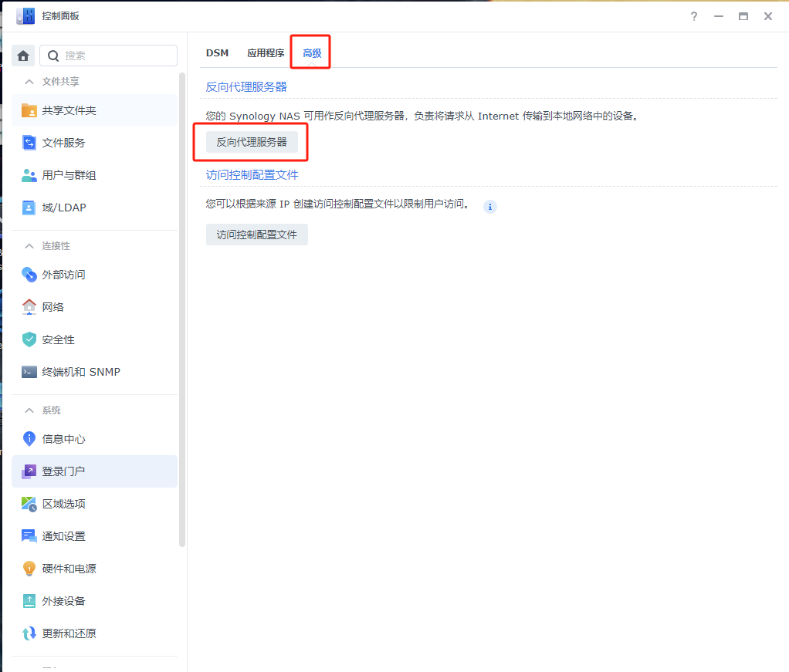Open 安全性 in sidebar
The image size is (789, 672).
tap(95, 339)
